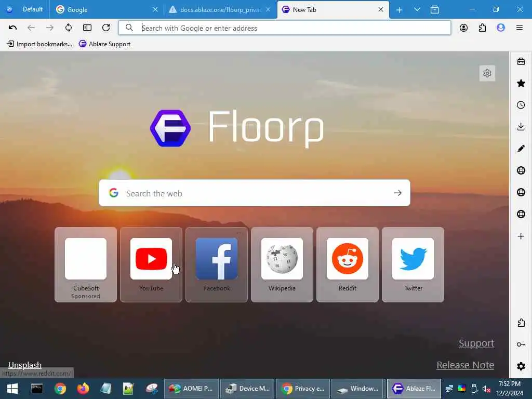
Task: Open the workspaces icon in tab bar
Action: [x=435, y=9]
